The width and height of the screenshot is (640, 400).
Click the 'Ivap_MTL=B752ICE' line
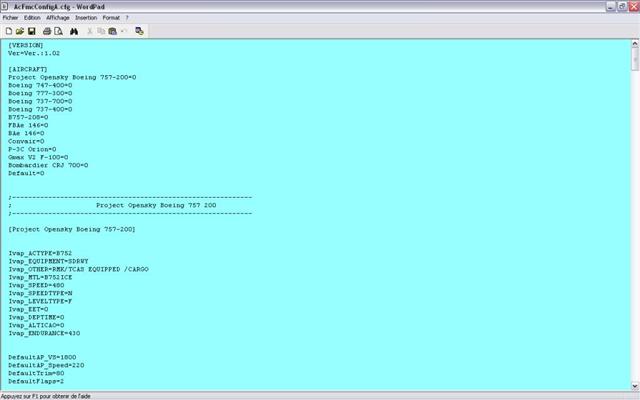40,277
